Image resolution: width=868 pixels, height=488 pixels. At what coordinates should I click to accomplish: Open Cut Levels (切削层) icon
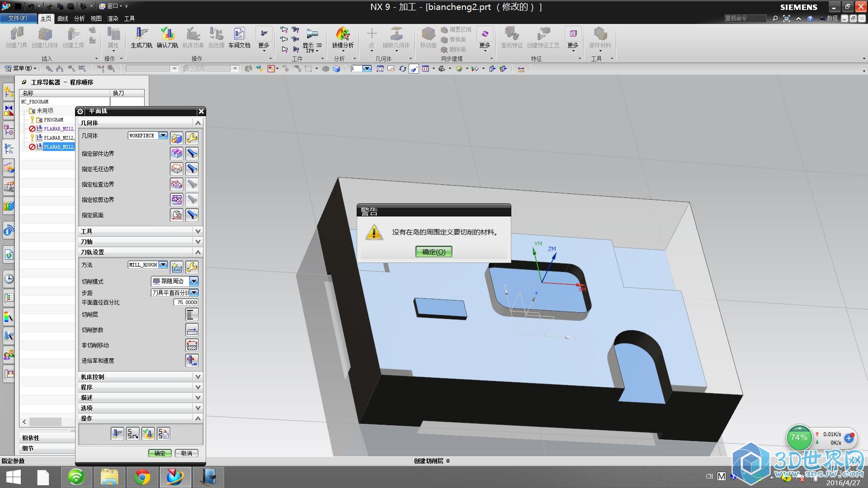pos(192,314)
